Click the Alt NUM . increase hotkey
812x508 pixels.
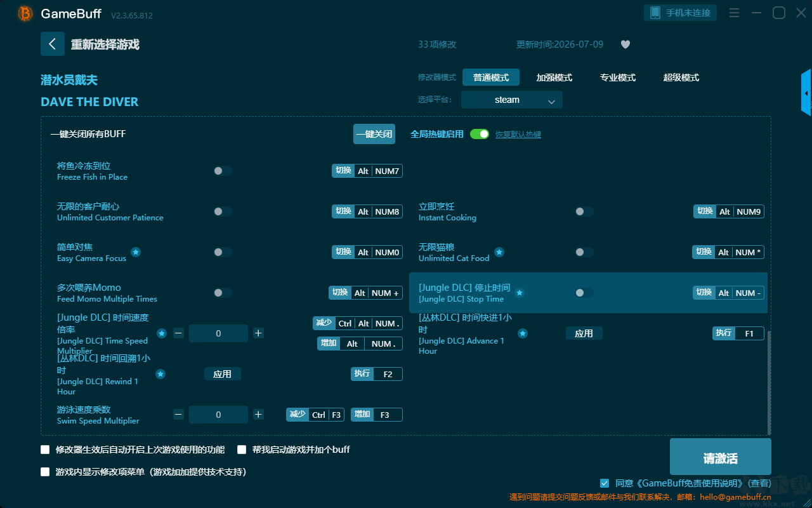(x=360, y=344)
